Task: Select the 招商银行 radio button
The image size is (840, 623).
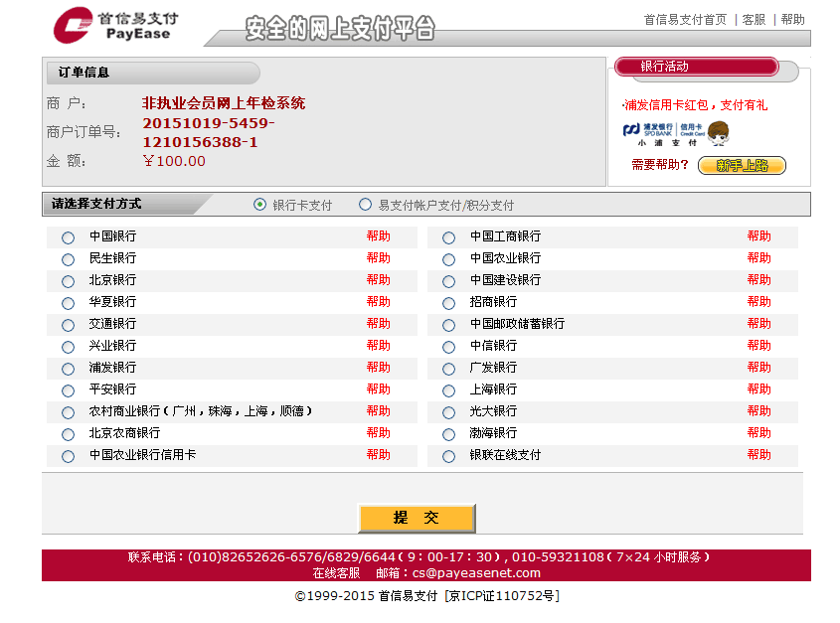Action: point(448,302)
